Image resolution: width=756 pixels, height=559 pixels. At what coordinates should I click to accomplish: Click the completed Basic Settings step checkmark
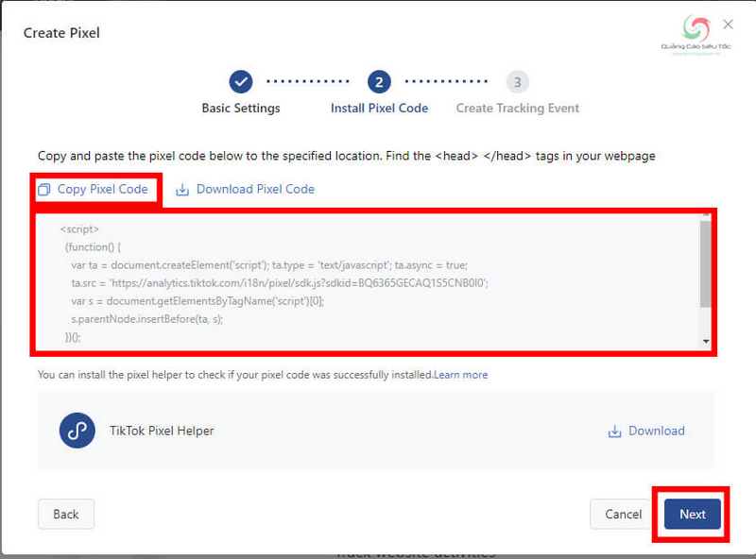pos(241,82)
